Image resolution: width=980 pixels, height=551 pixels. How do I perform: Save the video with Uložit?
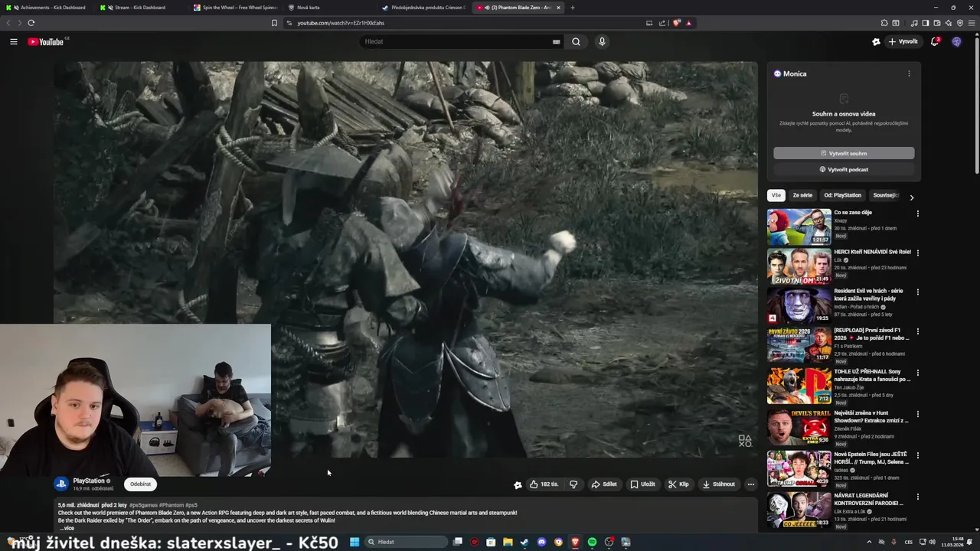(642, 484)
